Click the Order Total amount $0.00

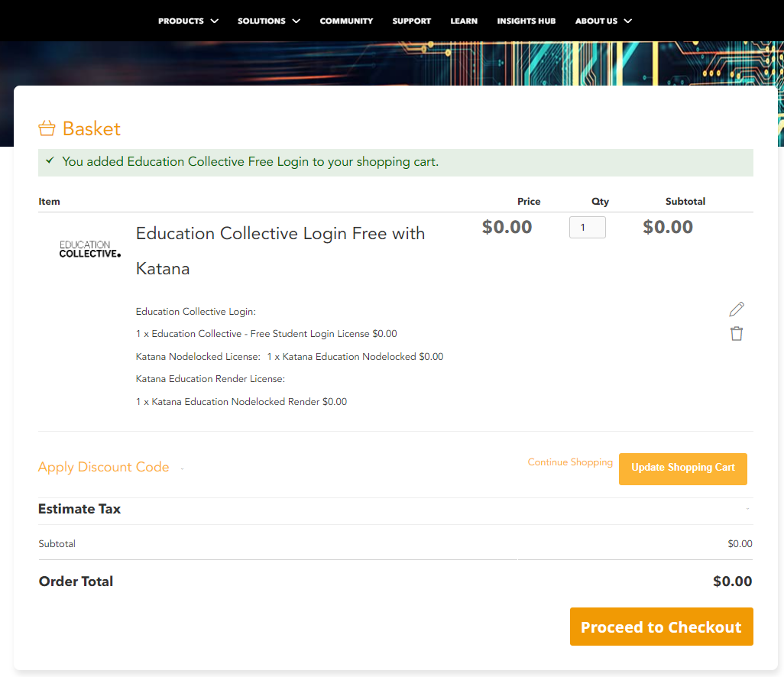coord(733,581)
